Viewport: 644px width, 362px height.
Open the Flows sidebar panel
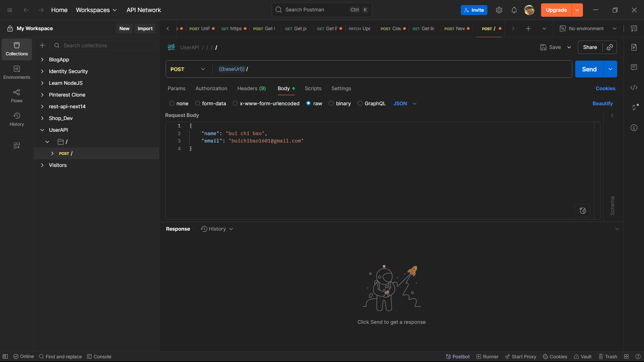click(17, 96)
